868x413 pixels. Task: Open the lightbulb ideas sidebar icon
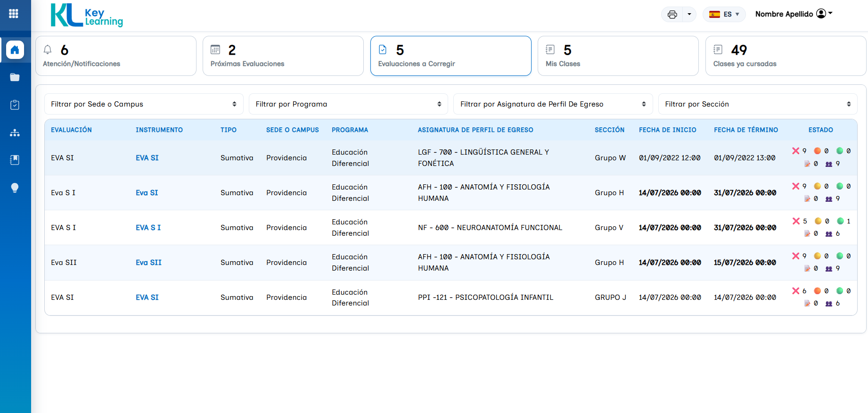[x=15, y=188]
